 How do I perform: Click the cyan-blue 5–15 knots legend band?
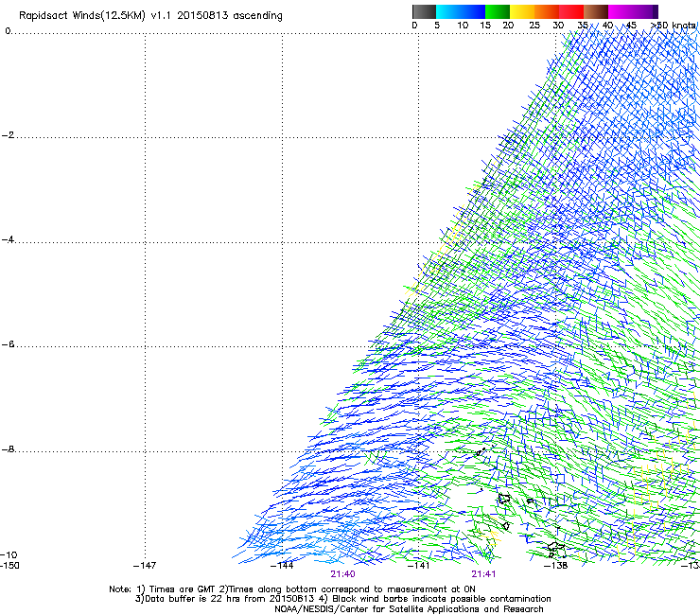[461, 11]
